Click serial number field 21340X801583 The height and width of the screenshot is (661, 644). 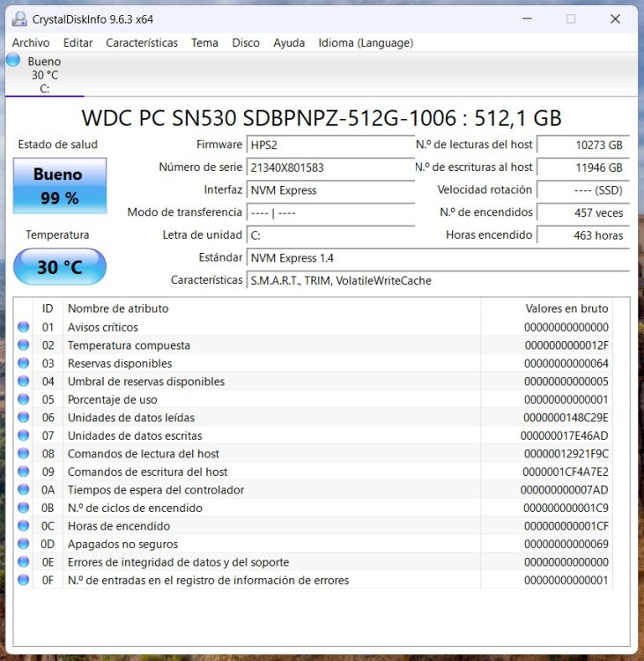tap(331, 167)
